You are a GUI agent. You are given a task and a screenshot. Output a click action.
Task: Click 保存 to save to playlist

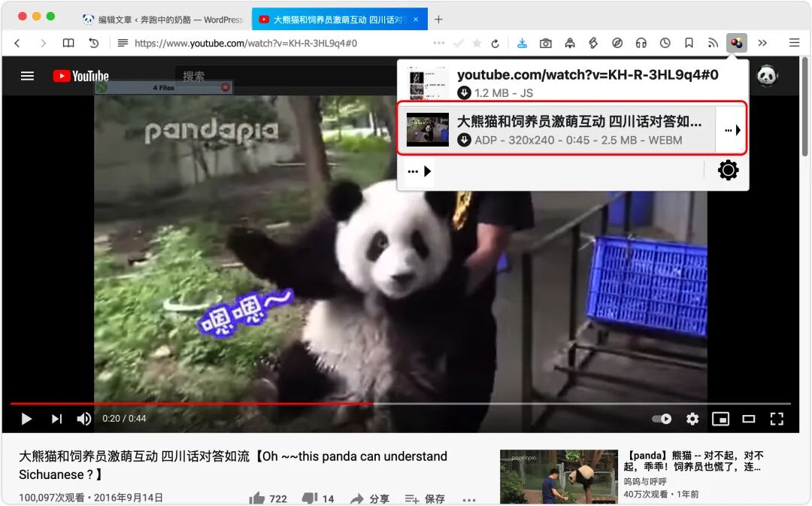tap(425, 498)
